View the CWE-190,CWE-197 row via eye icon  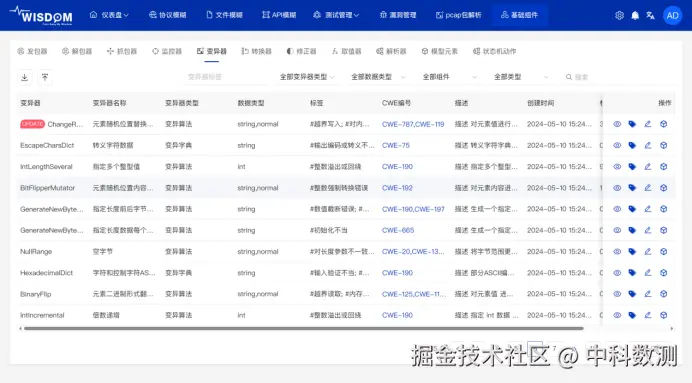click(617, 209)
